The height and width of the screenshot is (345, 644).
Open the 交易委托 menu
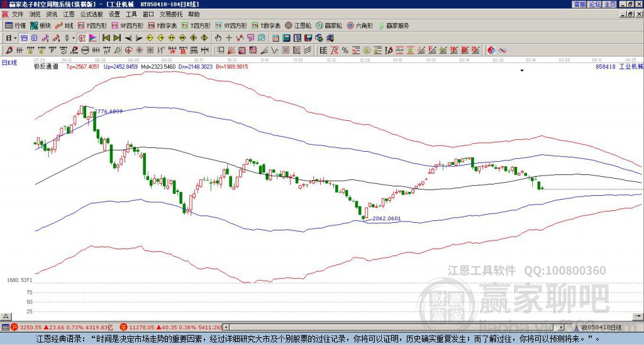pos(171,14)
